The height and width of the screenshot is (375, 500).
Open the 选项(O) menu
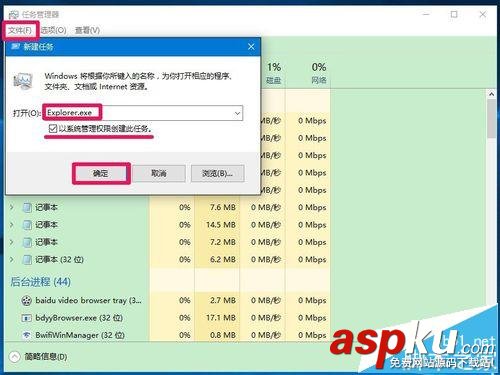click(54, 30)
